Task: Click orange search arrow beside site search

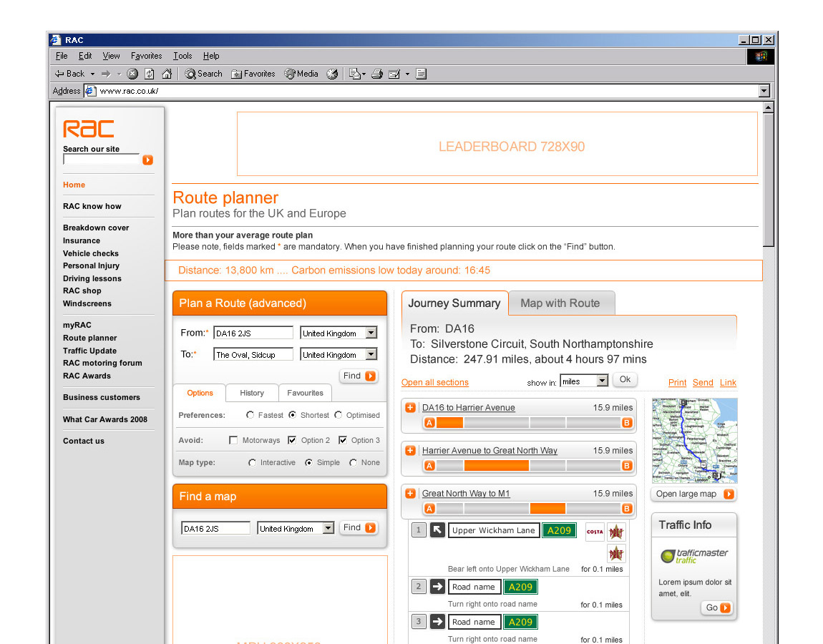Action: tap(147, 160)
